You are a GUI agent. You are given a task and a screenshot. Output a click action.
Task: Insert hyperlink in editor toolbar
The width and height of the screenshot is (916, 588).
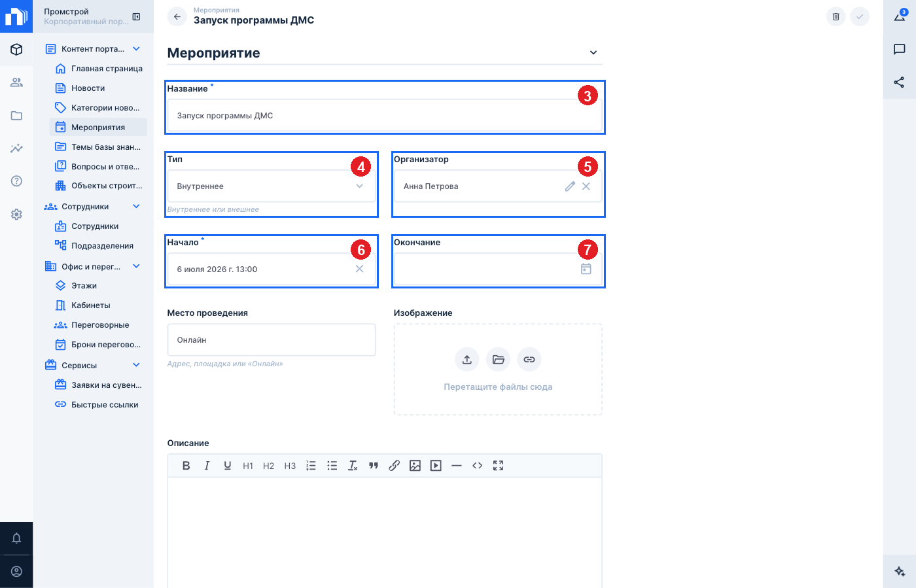pyautogui.click(x=394, y=466)
